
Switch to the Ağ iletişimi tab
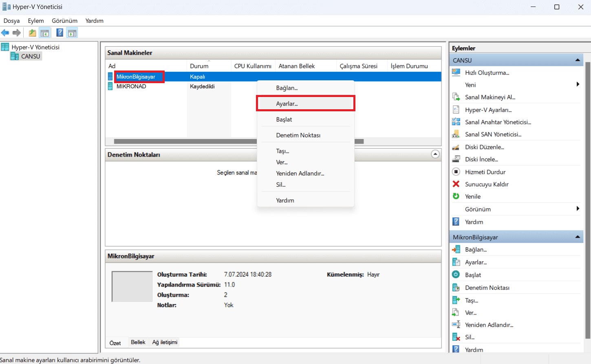tap(165, 342)
